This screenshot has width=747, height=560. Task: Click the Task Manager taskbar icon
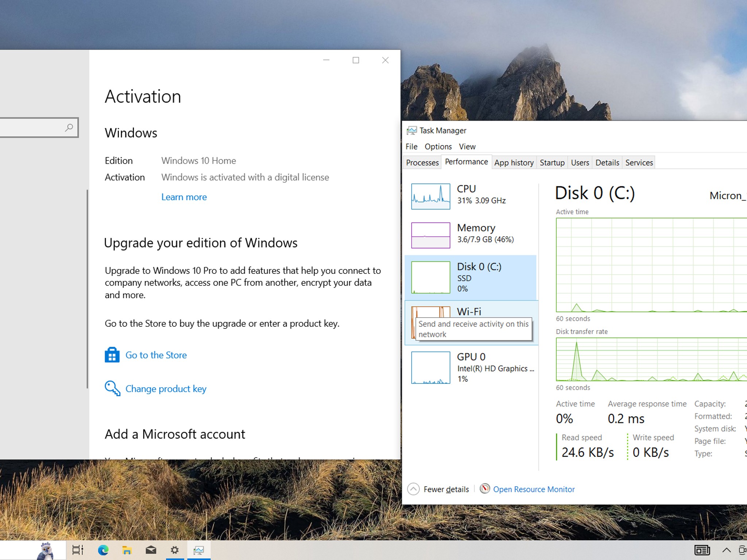click(199, 550)
